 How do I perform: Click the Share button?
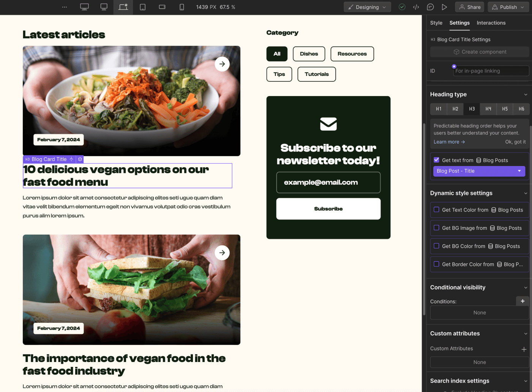[470, 7]
